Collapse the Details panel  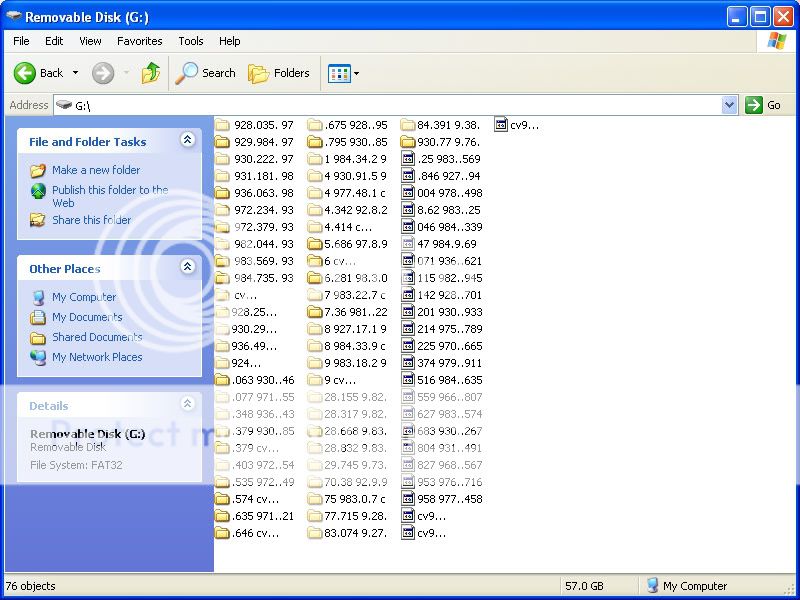coord(186,405)
